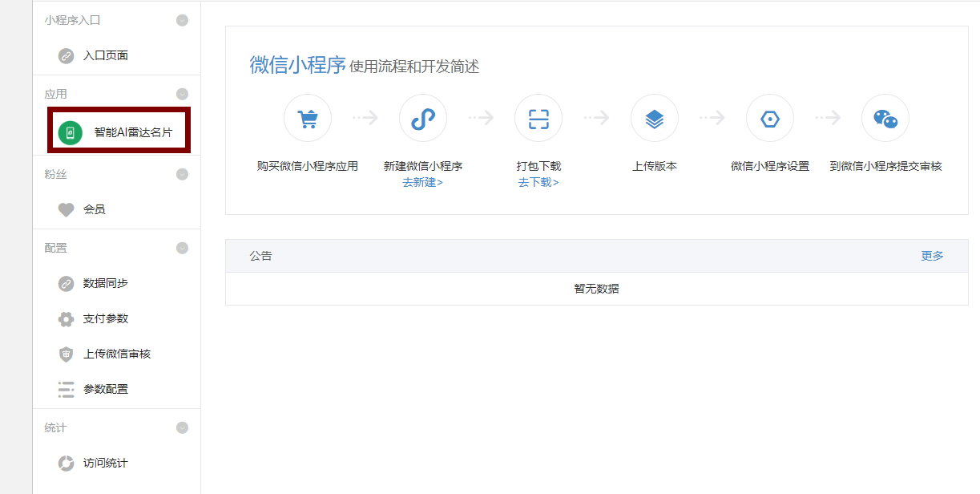
Task: Click the link icon beside 入口页面
Action: point(67,56)
